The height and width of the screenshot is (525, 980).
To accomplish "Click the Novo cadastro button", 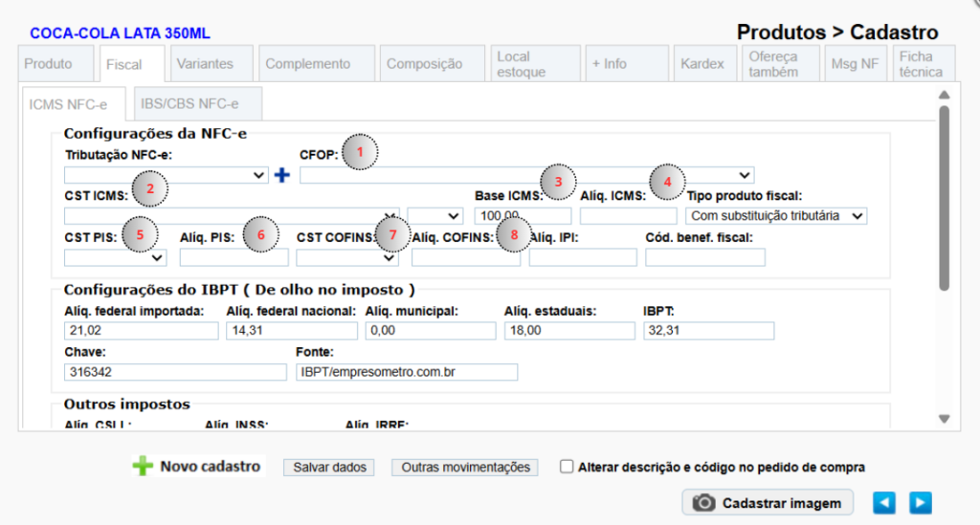I will click(199, 467).
